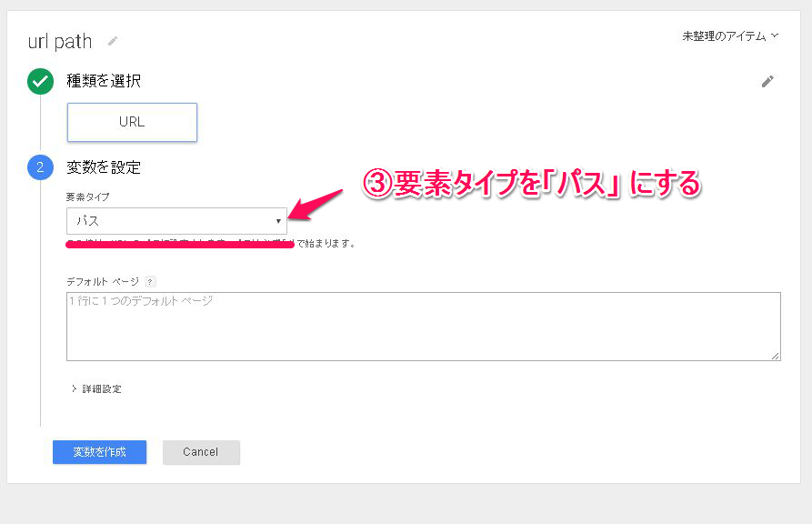Click the デフォルト ページ label
812x524 pixels.
[103, 281]
